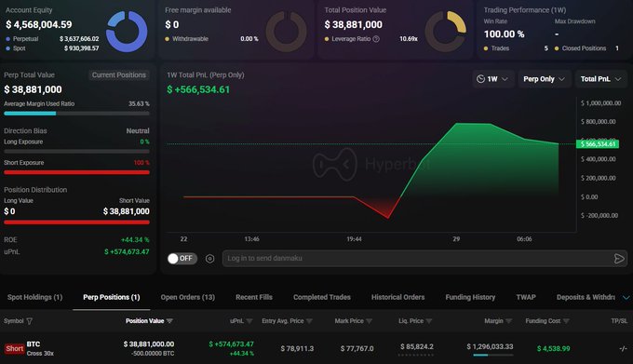Click the BTC entry price $78,911.3
This screenshot has height=364, width=633.
tap(297, 349)
